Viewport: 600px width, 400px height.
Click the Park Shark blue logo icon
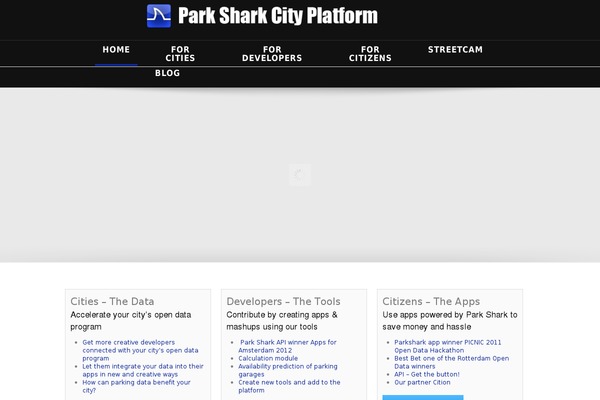pyautogui.click(x=159, y=16)
